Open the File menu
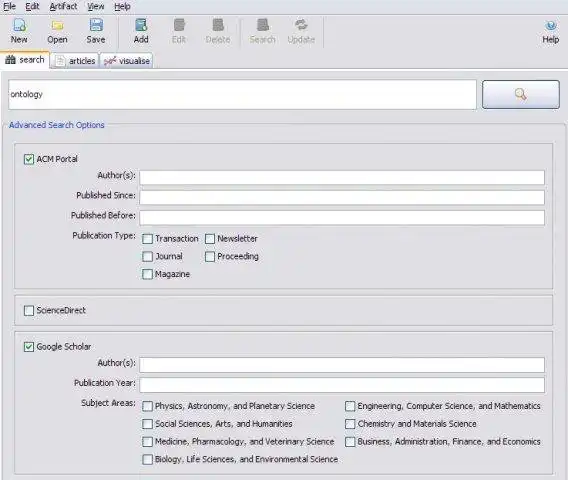Viewport: 568px width, 480px height. (9, 7)
